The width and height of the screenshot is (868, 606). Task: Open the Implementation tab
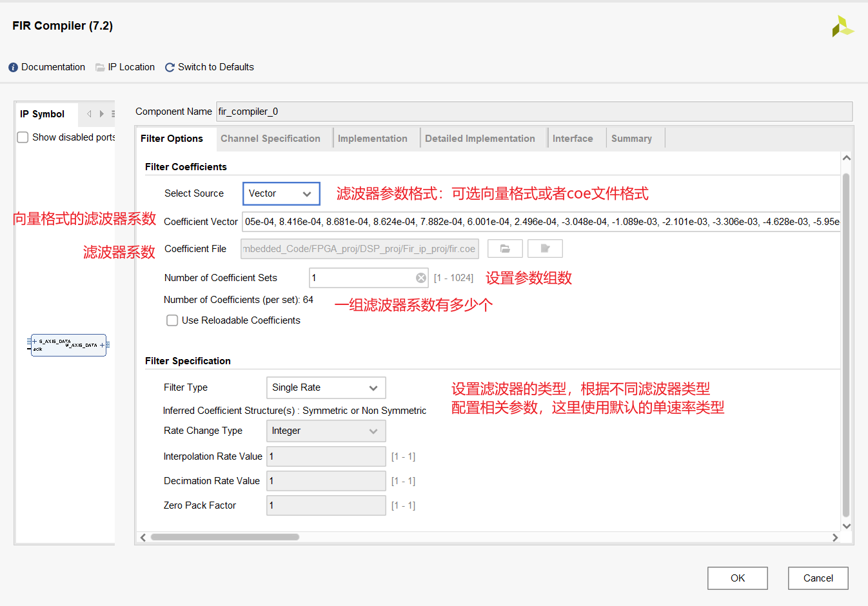373,139
